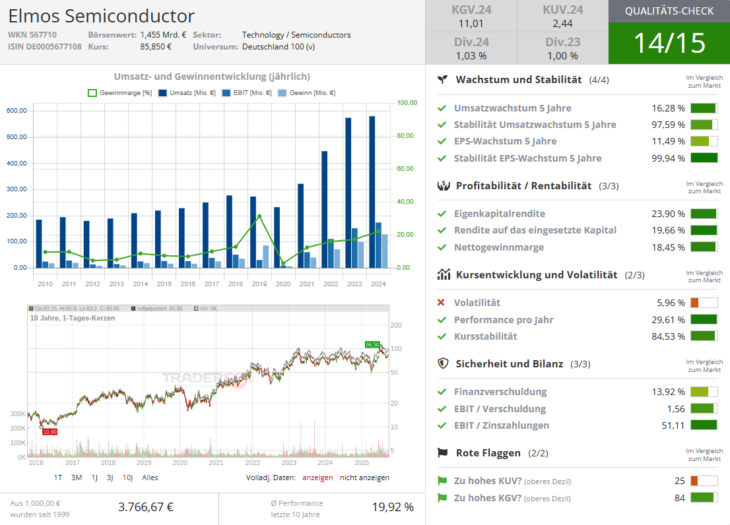Select the 10J chart time range
730x525 pixels.
pos(125,478)
